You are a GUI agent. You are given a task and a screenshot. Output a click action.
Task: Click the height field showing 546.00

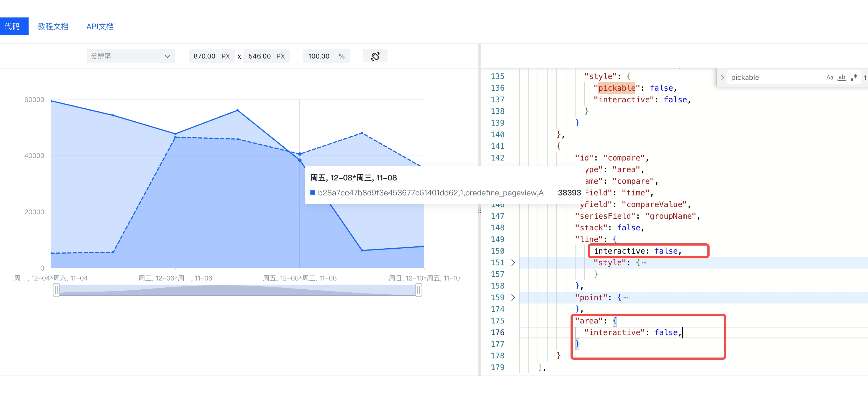pos(266,56)
